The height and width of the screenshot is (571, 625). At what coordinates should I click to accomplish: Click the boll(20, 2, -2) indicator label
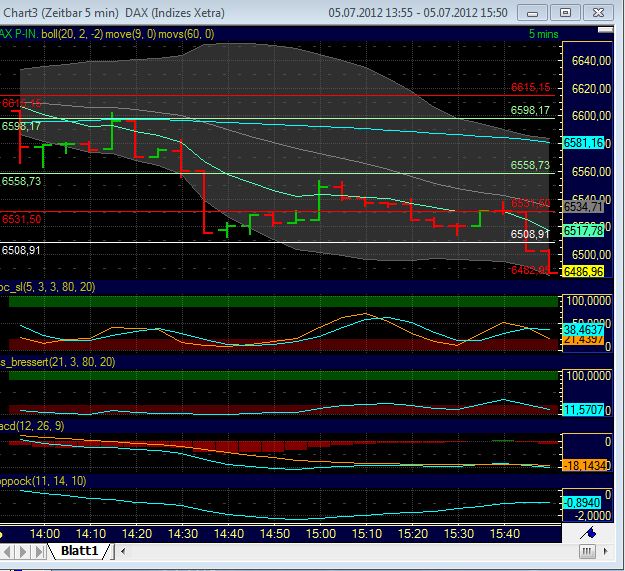click(72, 34)
